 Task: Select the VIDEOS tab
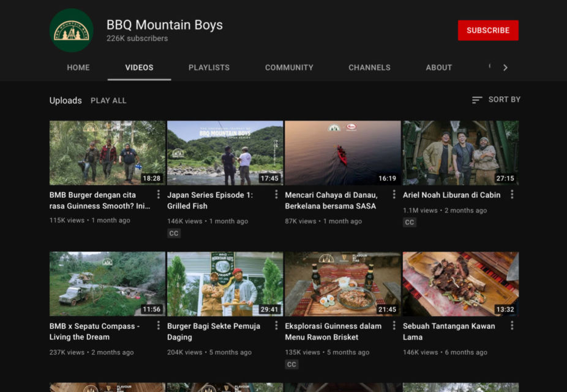pos(139,67)
